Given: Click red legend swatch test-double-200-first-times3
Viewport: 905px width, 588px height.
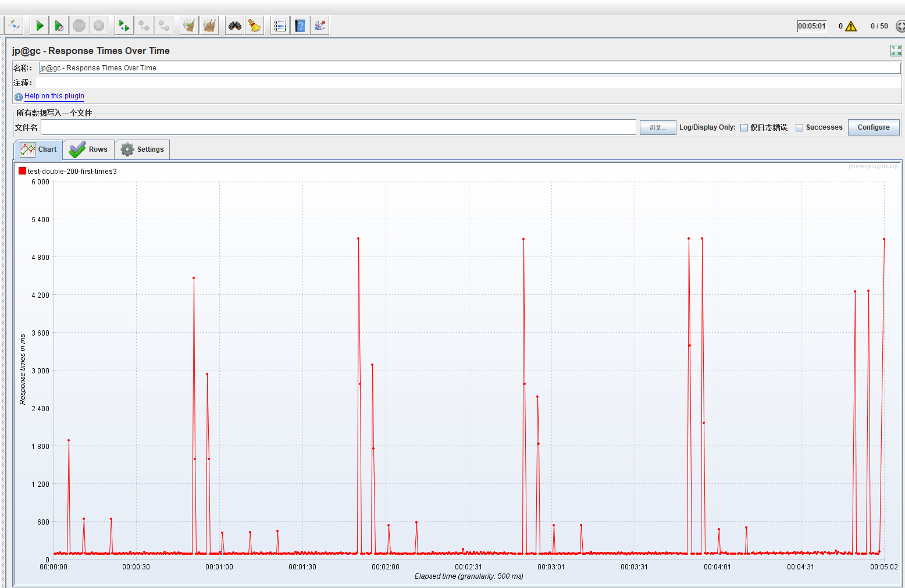Looking at the screenshot, I should [22, 171].
